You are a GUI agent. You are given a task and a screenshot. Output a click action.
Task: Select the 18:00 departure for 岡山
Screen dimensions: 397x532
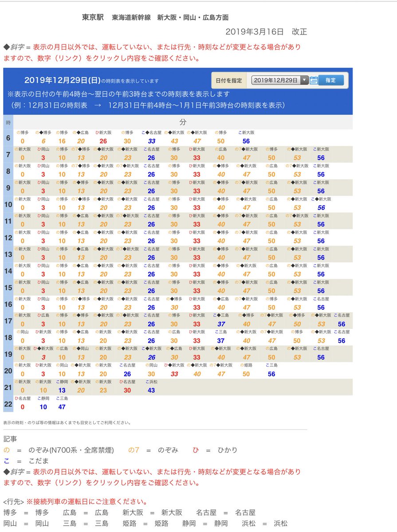(23, 341)
